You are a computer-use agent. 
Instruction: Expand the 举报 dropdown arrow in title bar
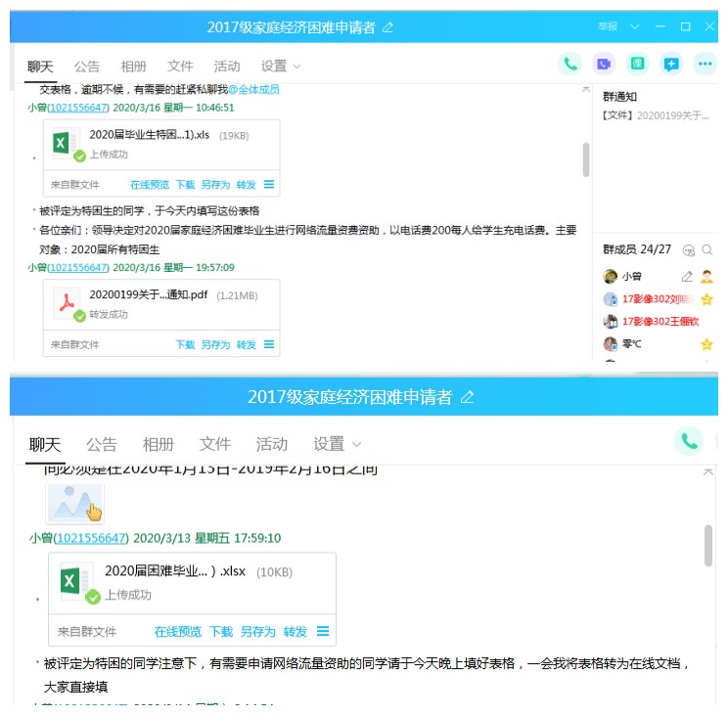(x=635, y=26)
